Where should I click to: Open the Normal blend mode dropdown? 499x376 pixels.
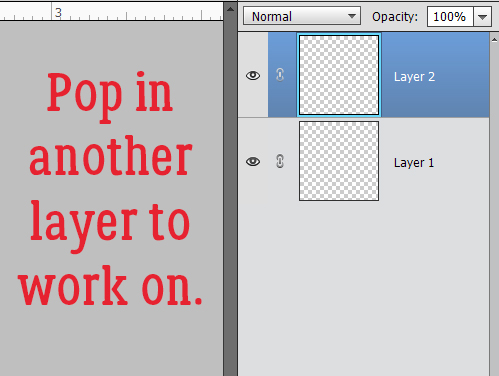(302, 16)
